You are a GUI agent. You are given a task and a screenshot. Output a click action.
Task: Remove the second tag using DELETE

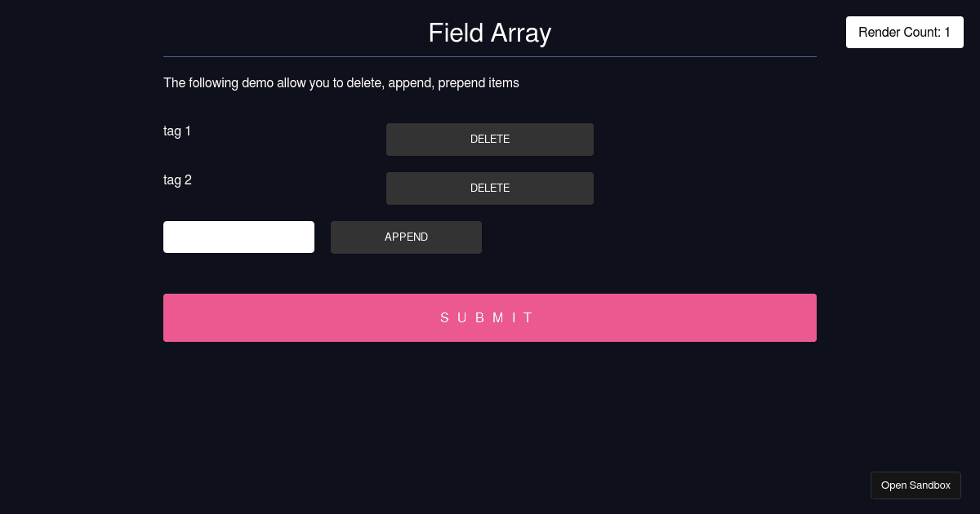click(x=489, y=188)
